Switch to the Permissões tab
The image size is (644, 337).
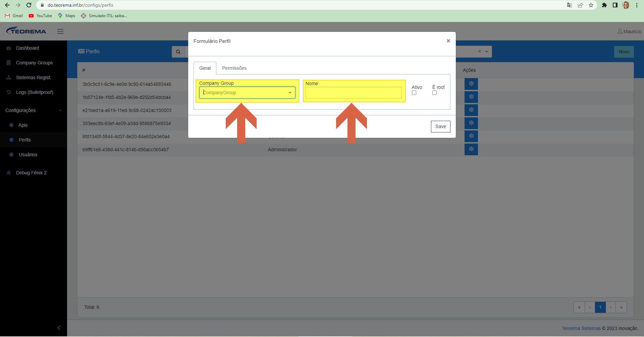(234, 68)
